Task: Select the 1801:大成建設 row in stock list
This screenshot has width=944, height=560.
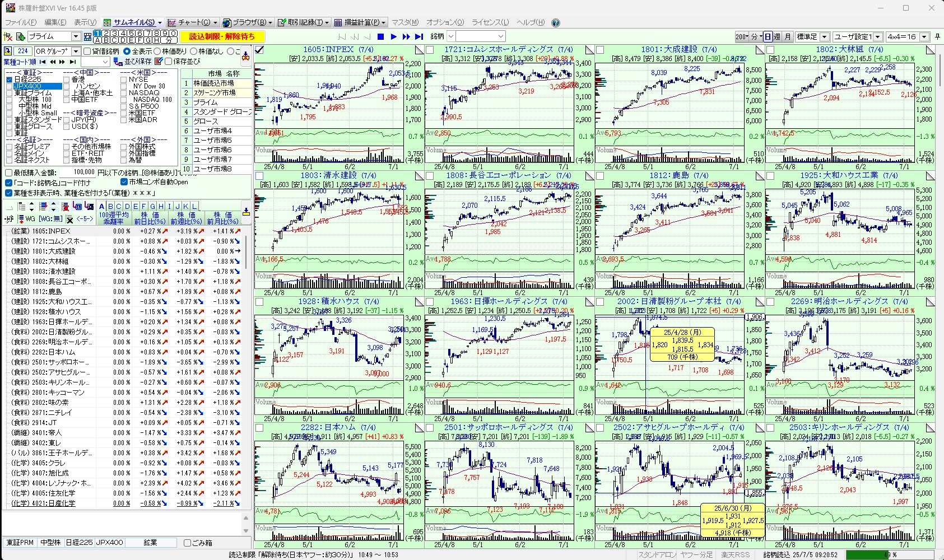Action: tap(123, 251)
